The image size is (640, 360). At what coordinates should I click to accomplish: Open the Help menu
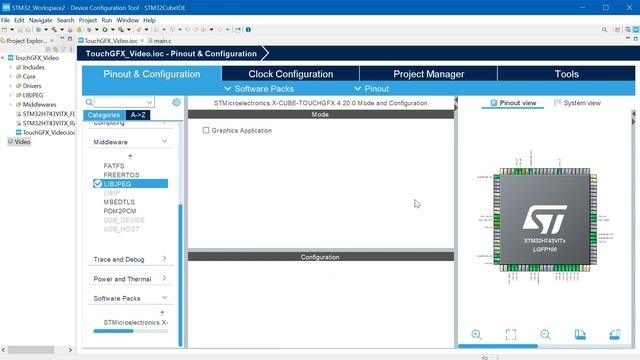[149, 20]
